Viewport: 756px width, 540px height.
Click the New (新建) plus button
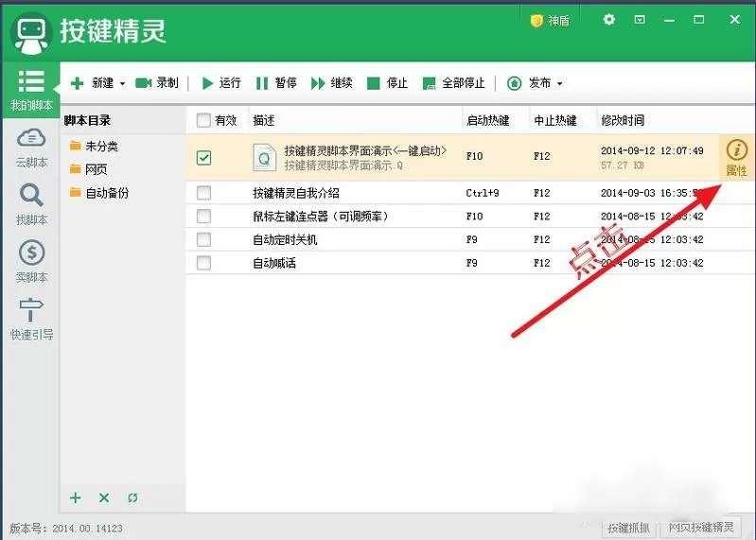pos(92,83)
